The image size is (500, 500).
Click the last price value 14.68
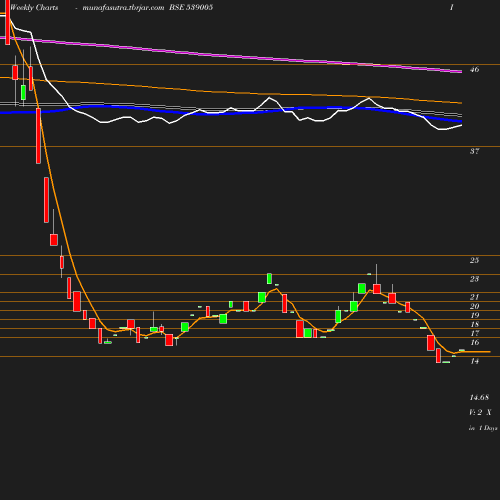(x=479, y=397)
